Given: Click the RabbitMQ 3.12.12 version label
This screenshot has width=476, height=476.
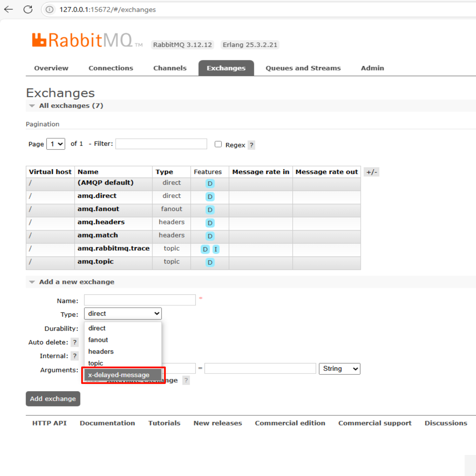Looking at the screenshot, I should (x=182, y=45).
